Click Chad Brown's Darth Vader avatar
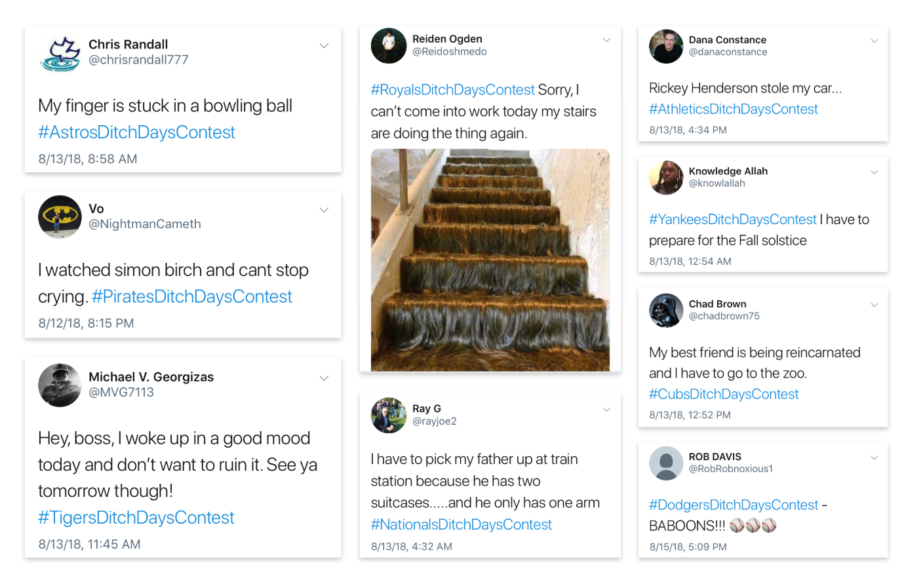 coord(666,310)
